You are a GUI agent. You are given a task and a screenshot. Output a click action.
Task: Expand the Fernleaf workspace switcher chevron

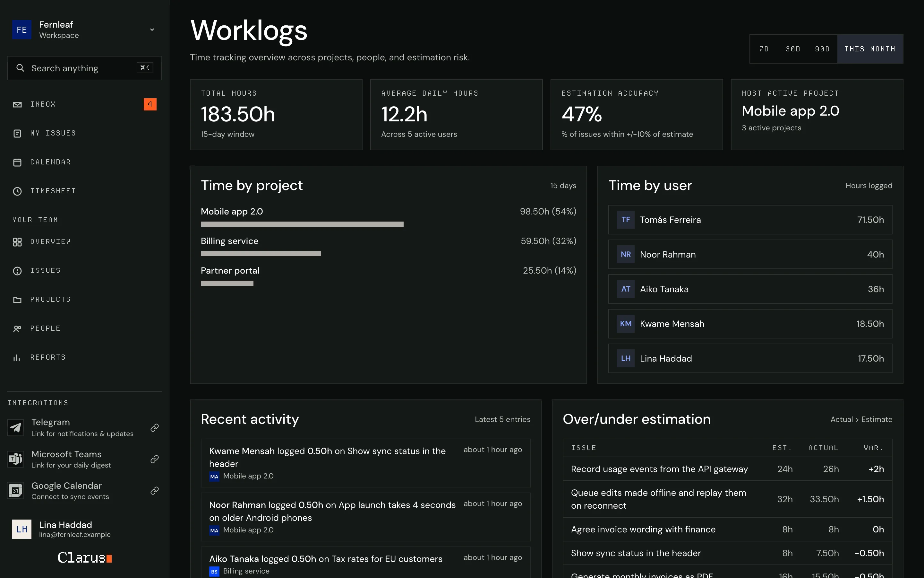(152, 30)
